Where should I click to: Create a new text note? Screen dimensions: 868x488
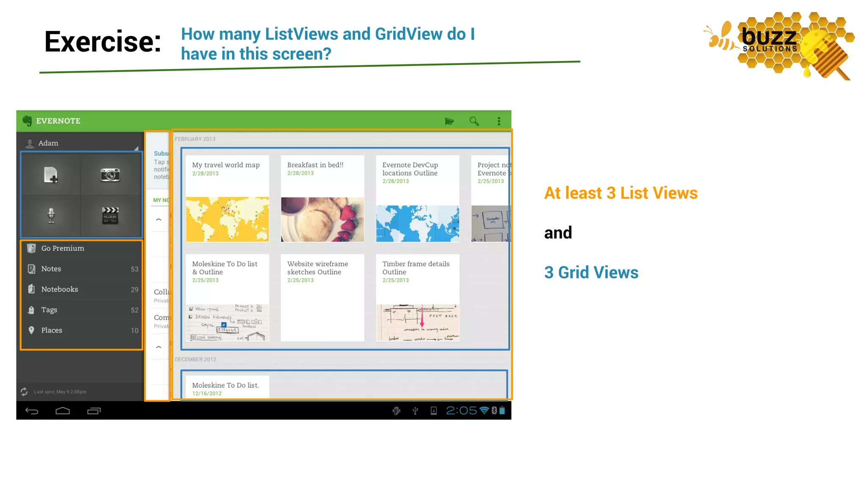51,175
